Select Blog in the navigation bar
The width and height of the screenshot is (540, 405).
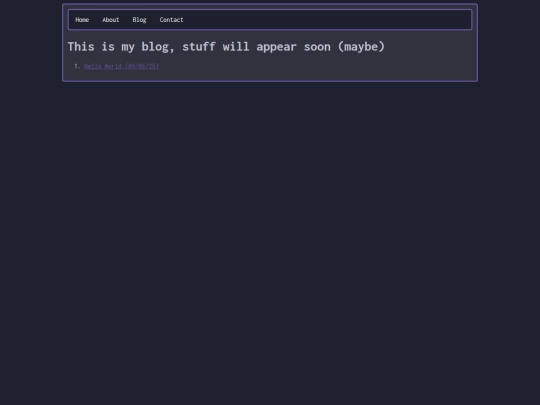pos(139,20)
